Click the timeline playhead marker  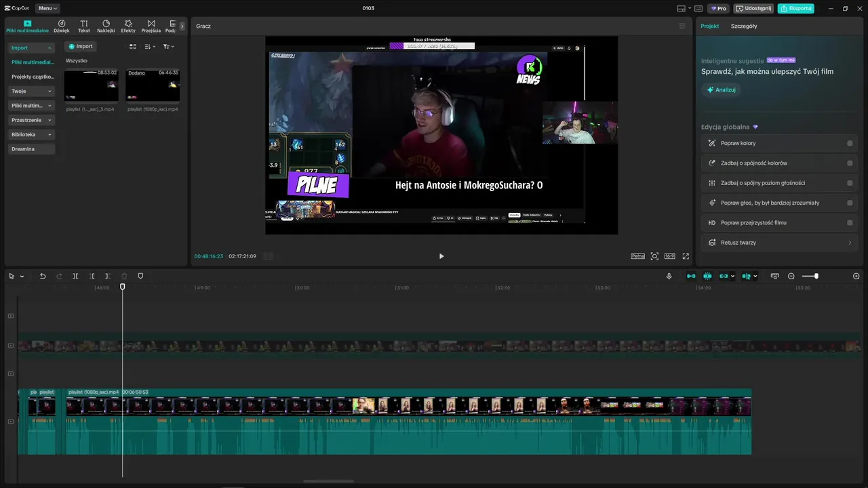pyautogui.click(x=123, y=287)
